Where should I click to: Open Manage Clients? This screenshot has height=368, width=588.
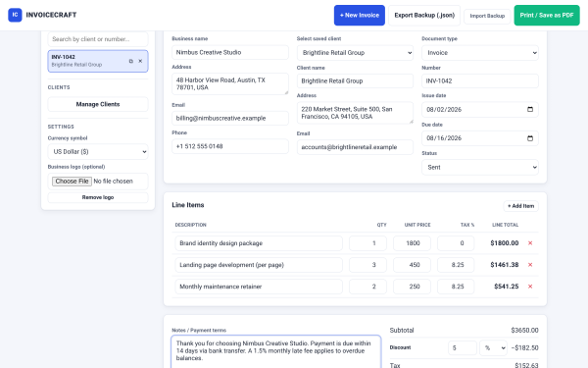[98, 104]
